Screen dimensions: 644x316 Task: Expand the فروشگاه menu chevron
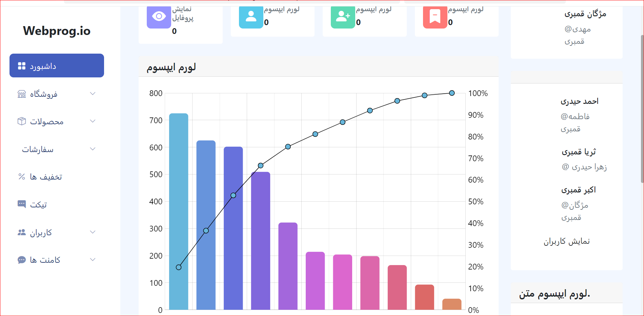tap(93, 93)
